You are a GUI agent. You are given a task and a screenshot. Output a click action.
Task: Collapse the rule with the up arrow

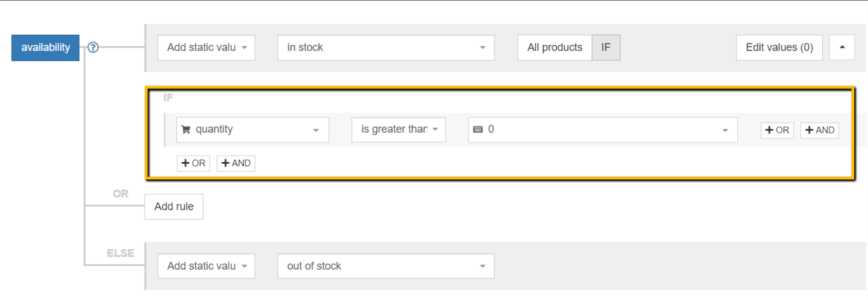[841, 47]
